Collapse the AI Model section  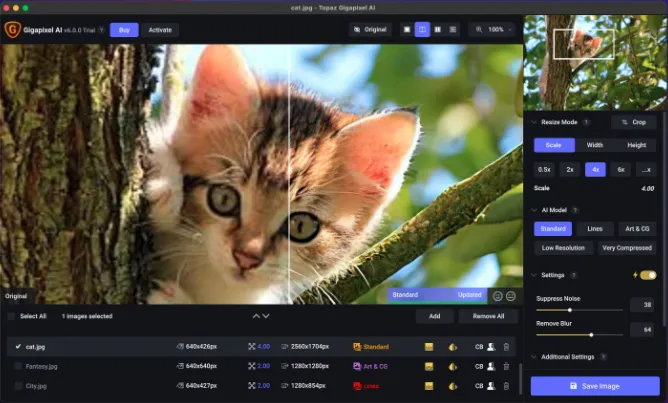534,210
